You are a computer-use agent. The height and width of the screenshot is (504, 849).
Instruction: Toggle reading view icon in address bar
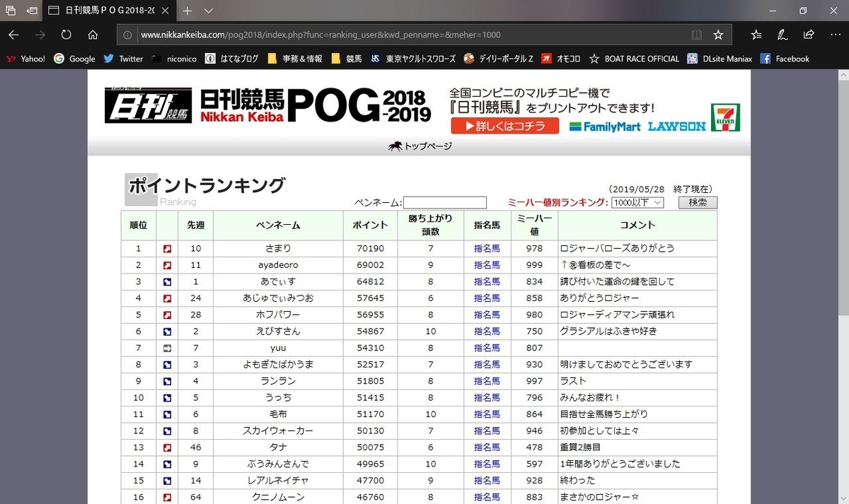pos(697,35)
